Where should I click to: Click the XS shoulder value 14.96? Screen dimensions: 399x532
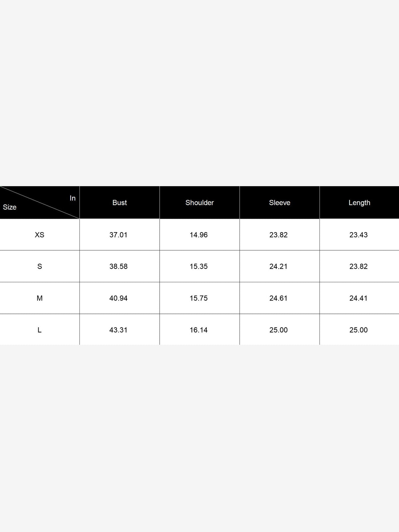point(199,235)
